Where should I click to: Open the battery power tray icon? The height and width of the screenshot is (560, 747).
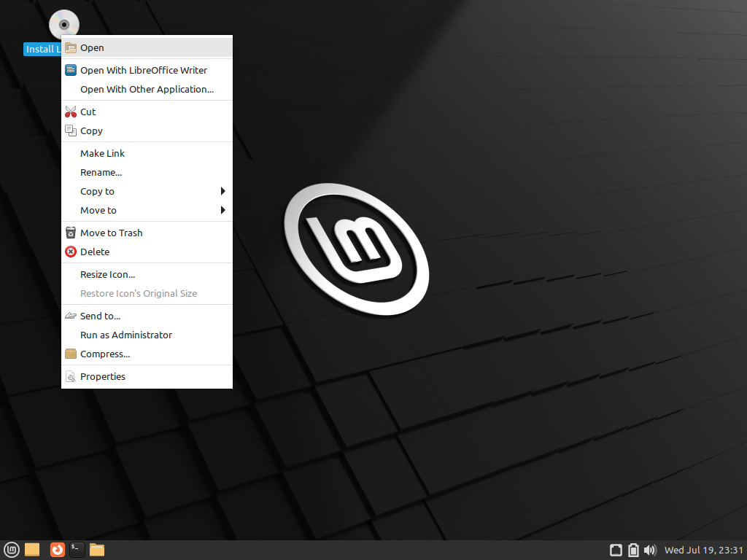point(633,550)
